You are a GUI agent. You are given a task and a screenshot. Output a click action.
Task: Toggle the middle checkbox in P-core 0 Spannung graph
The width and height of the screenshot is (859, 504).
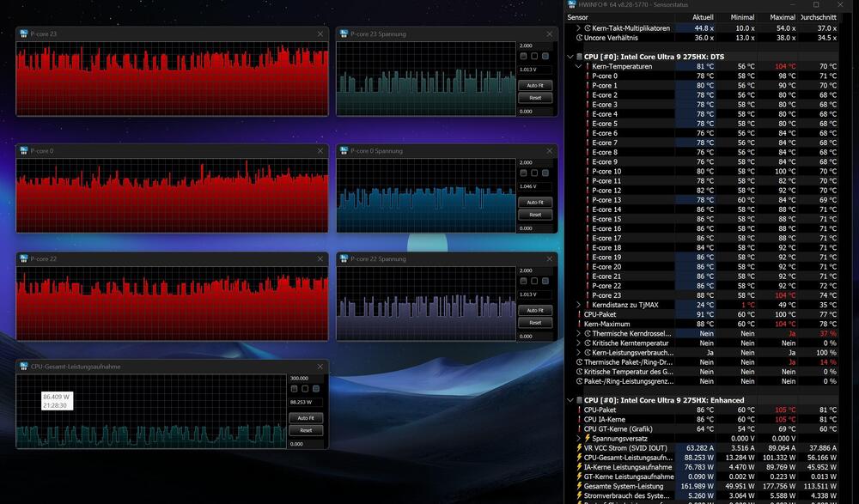pyautogui.click(x=534, y=173)
